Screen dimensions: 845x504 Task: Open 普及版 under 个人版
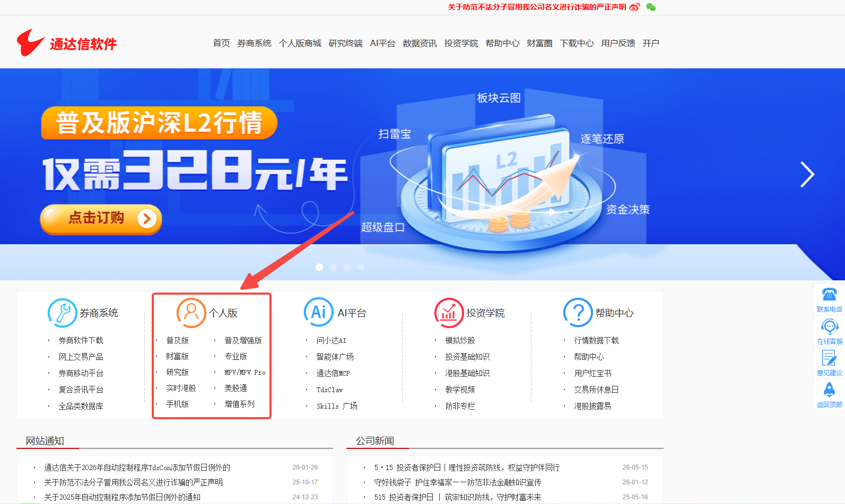point(177,340)
